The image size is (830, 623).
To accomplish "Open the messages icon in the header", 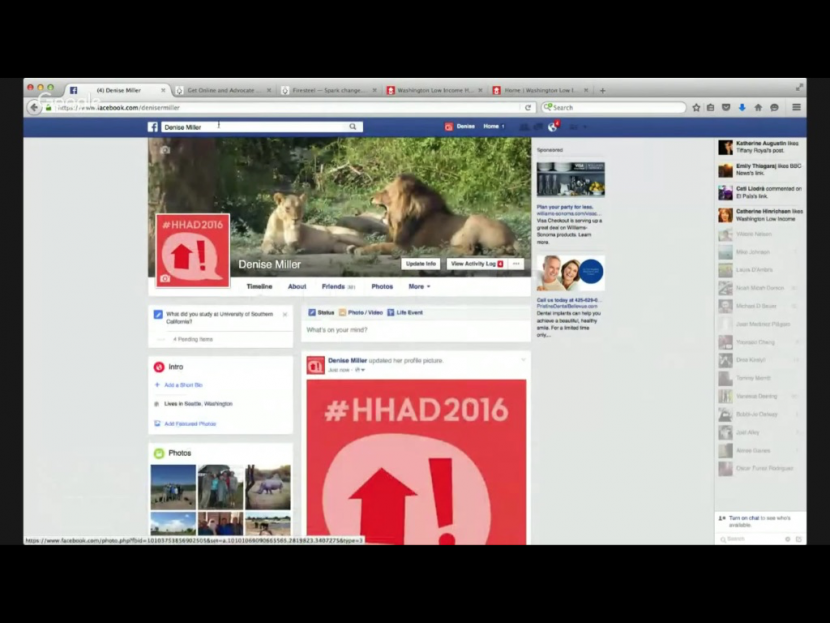I will (538, 127).
